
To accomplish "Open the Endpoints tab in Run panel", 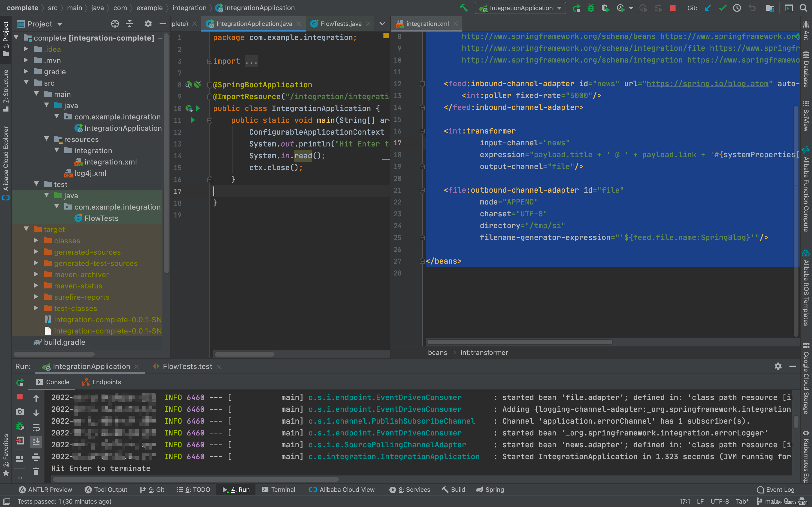I will tap(101, 382).
